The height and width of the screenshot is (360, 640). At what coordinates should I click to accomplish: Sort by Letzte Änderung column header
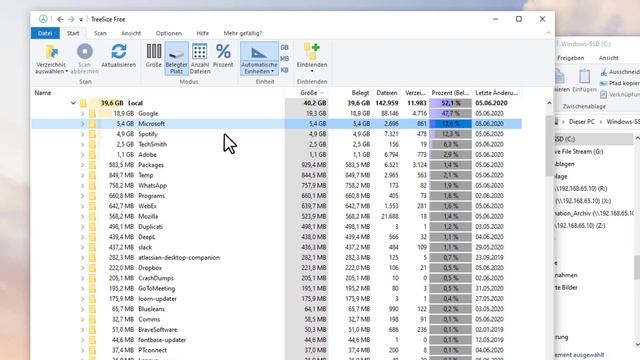point(497,93)
